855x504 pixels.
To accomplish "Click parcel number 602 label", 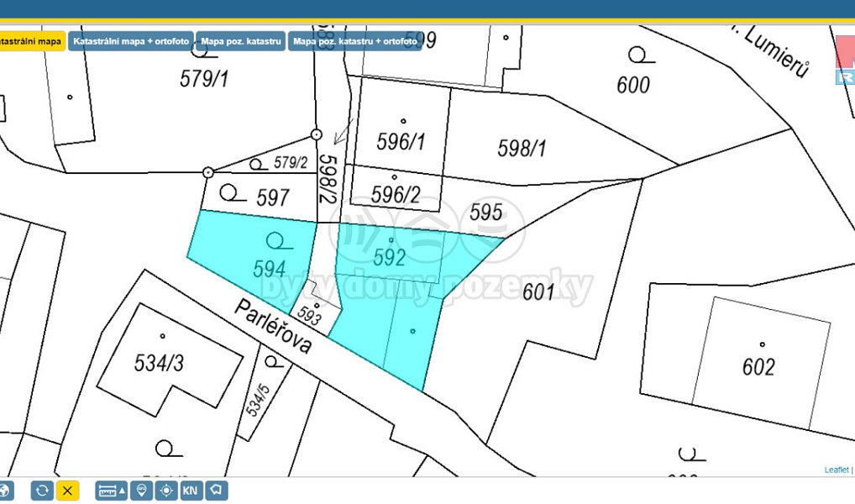I will (x=758, y=366).
